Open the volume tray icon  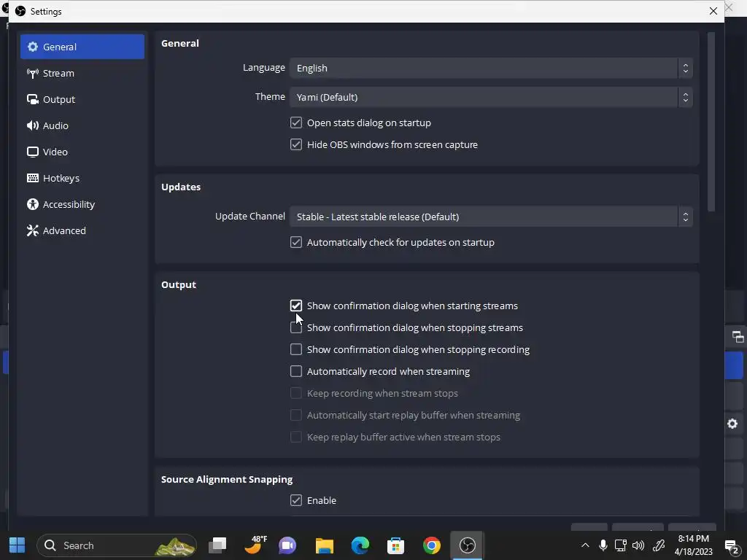click(638, 545)
